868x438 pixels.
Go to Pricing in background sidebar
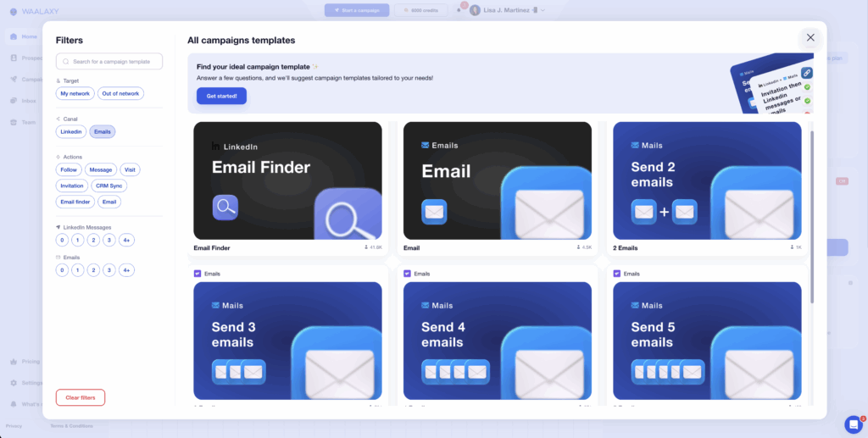click(x=25, y=362)
